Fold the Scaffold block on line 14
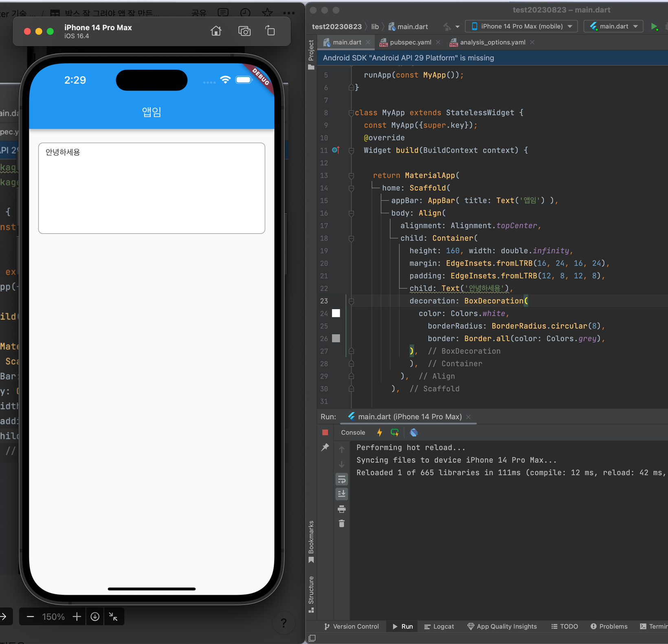Viewport: 668px width, 644px height. [351, 188]
